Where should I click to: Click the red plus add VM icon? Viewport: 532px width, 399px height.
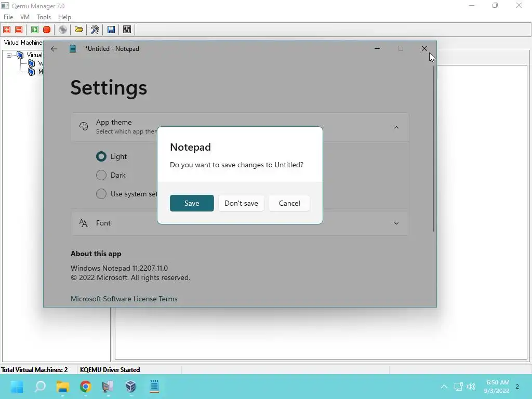click(7, 30)
